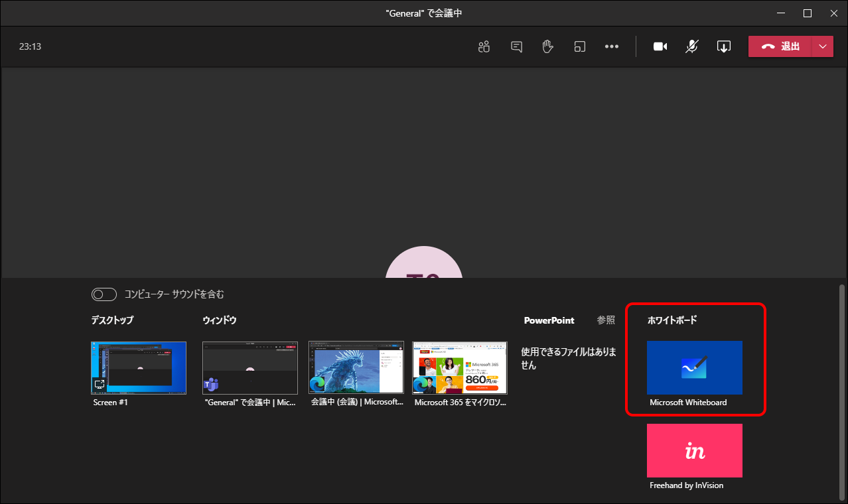The image size is (848, 504).
Task: Leave the meeting with 退出 button
Action: 780,46
